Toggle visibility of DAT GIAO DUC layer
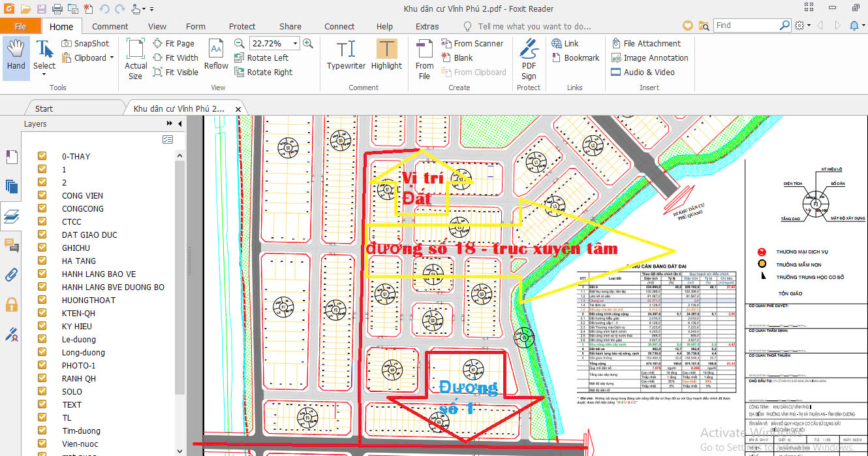Viewport: 868px width, 456px height. pos(42,235)
